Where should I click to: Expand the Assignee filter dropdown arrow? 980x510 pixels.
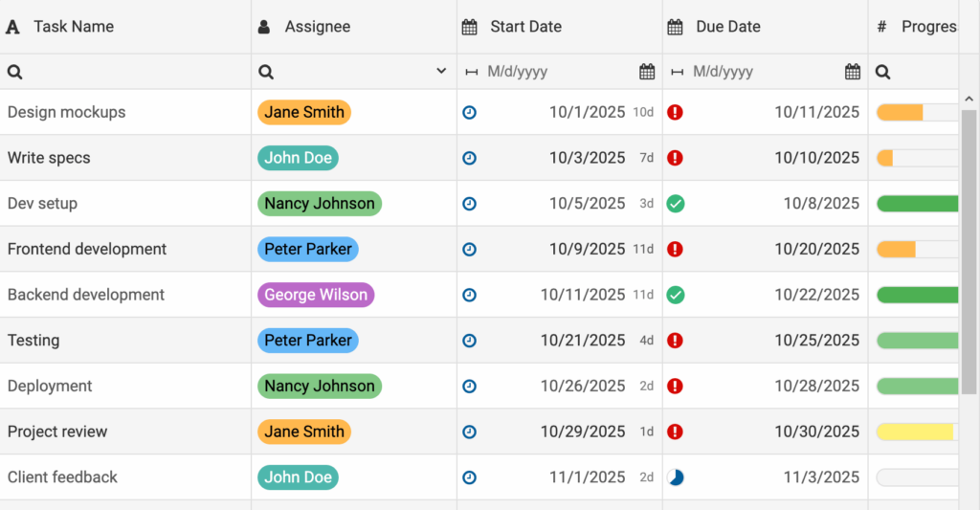coord(441,72)
